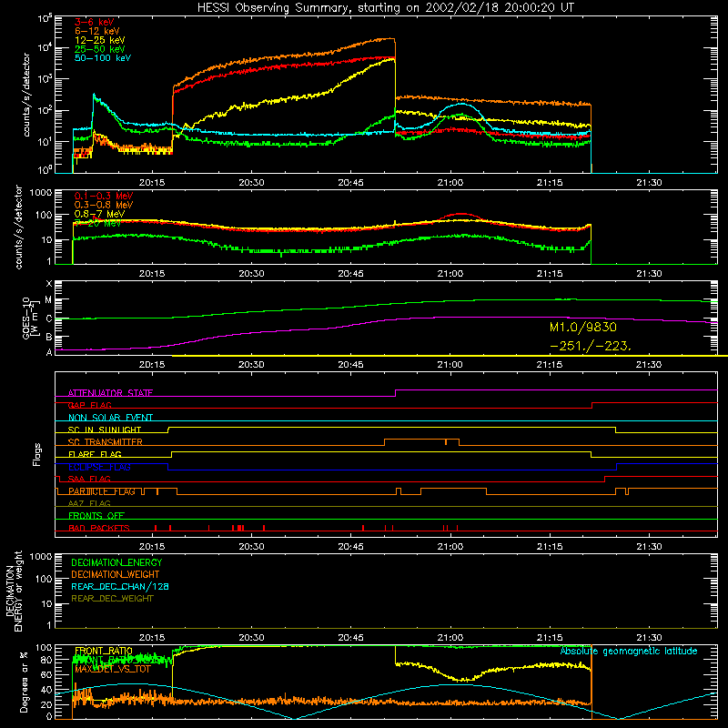Viewport: 728px width, 728px height.
Task: Click the 0.1-0.3 MeV legend label
Action: [104, 196]
